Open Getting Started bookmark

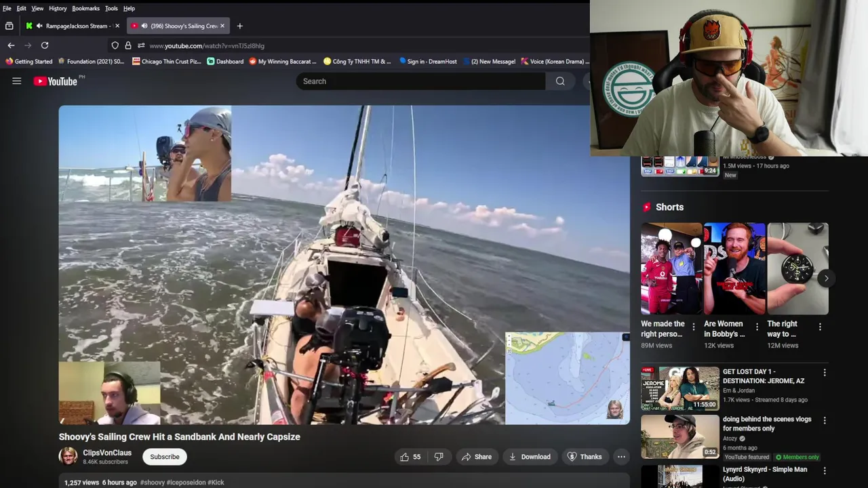pos(28,61)
